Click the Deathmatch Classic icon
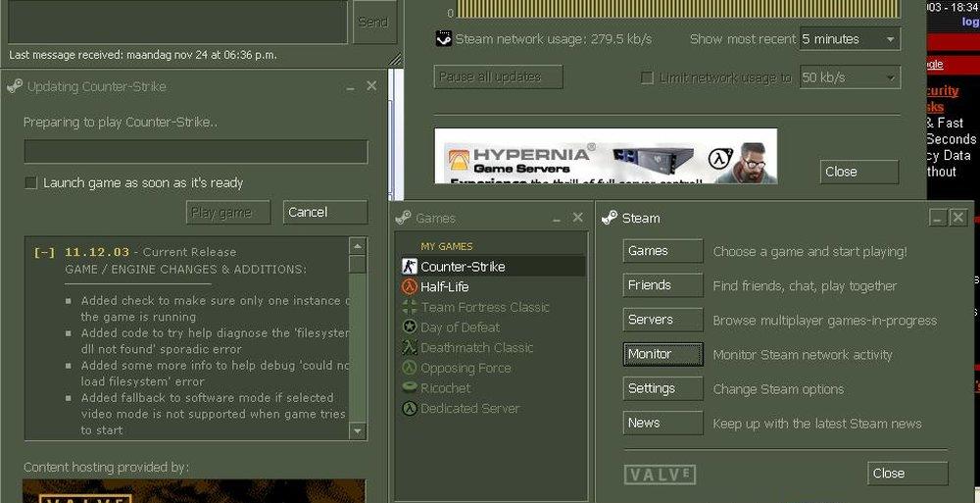The width and height of the screenshot is (980, 503). (x=410, y=347)
